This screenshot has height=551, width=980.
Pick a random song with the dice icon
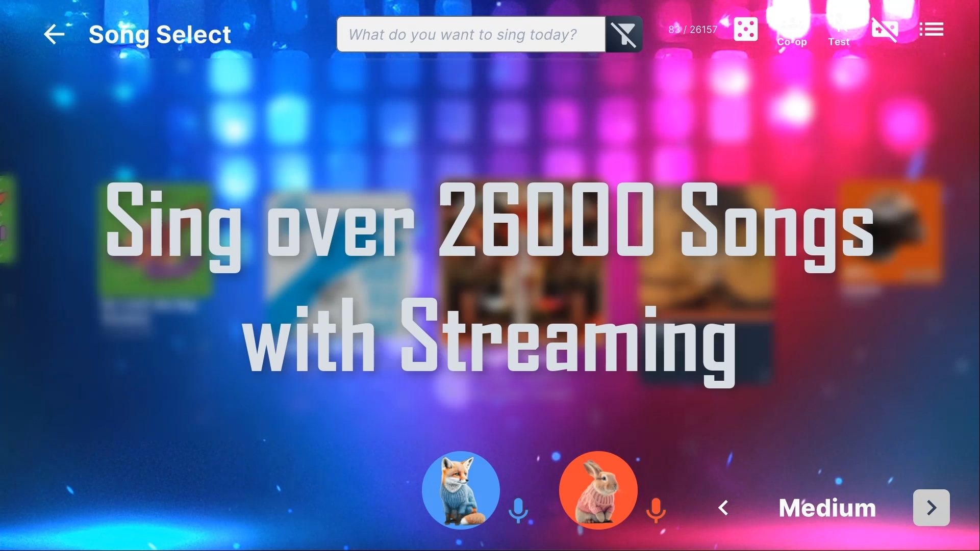click(x=745, y=30)
